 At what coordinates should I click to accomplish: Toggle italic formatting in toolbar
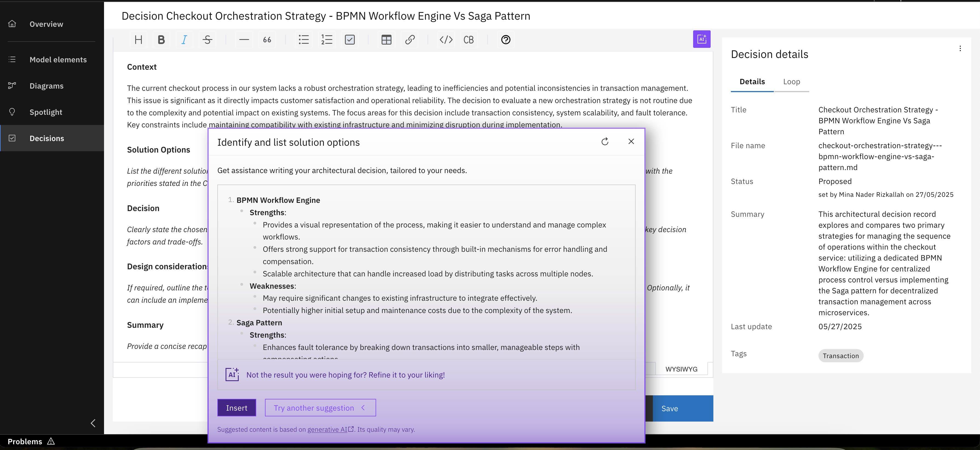184,40
